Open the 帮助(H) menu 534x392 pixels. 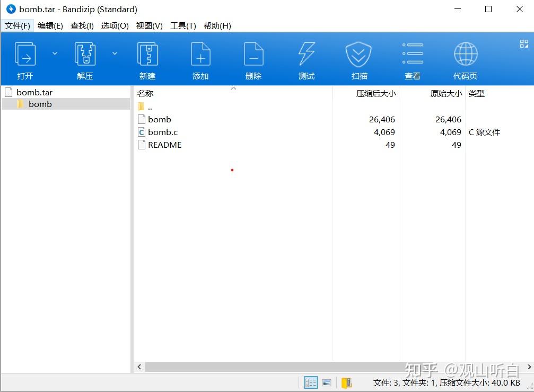217,26
